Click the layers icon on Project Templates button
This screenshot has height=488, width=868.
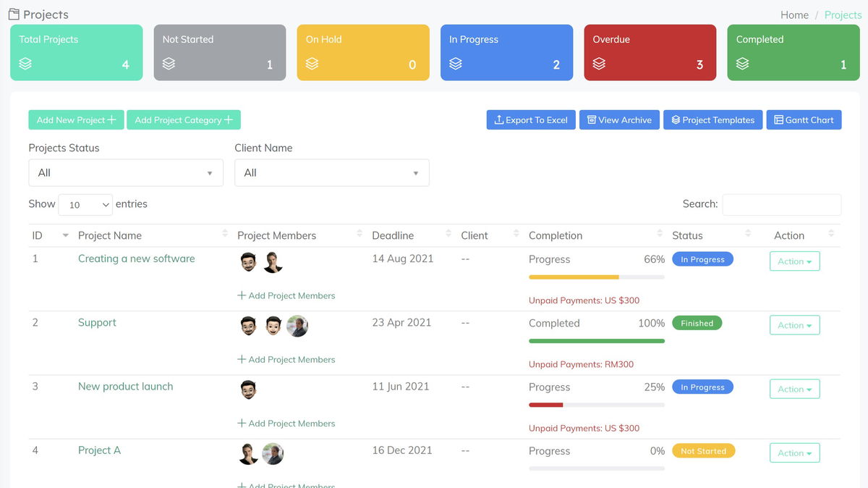676,119
